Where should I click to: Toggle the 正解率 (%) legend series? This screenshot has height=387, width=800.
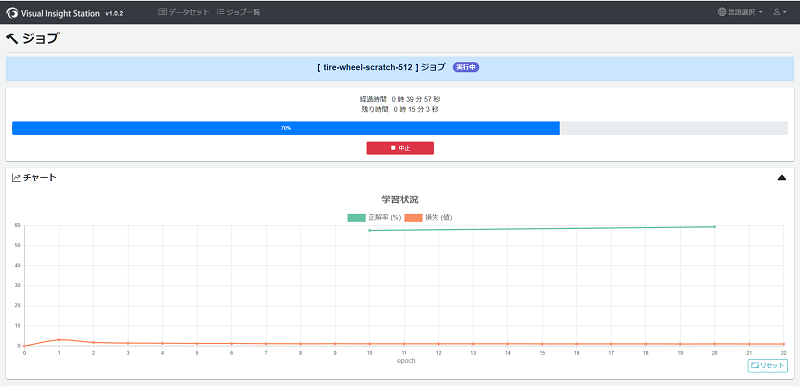click(373, 218)
